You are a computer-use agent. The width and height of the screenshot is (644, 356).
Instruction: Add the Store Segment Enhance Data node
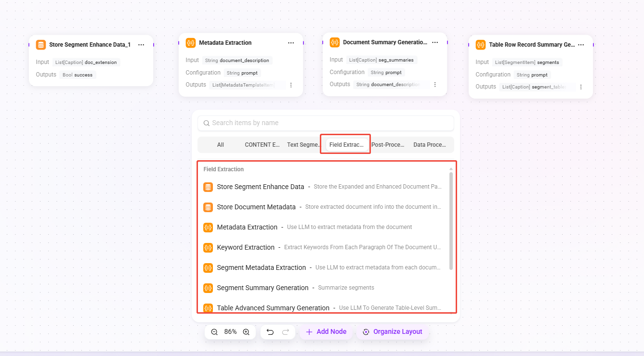(323, 187)
